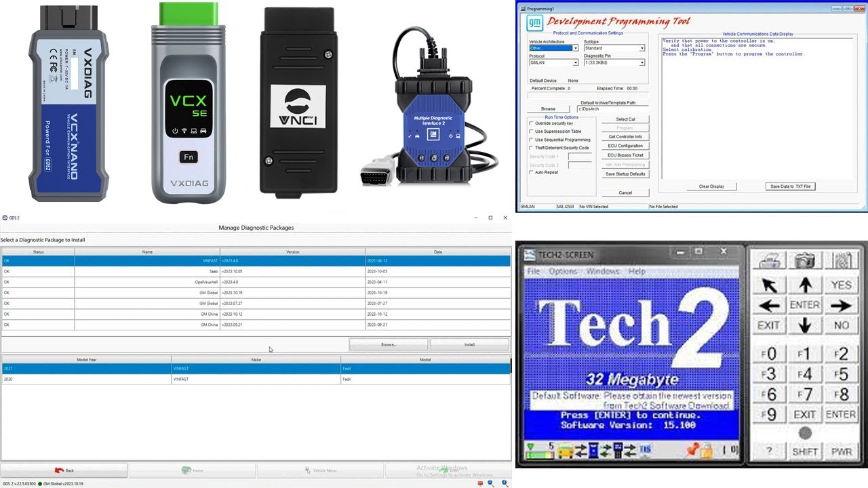Tick the Use Supersession Table checkbox
The width and height of the screenshot is (868, 488).
(x=531, y=131)
